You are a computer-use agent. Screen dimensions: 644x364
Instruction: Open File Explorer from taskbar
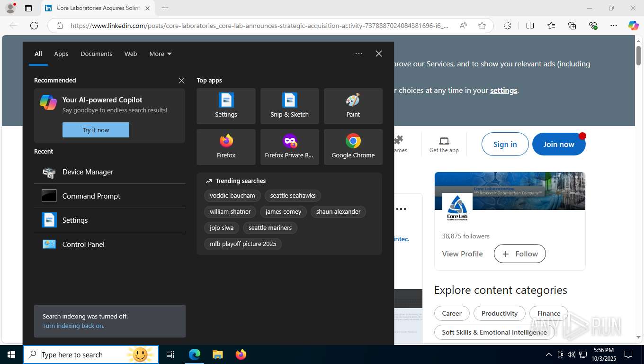click(217, 355)
